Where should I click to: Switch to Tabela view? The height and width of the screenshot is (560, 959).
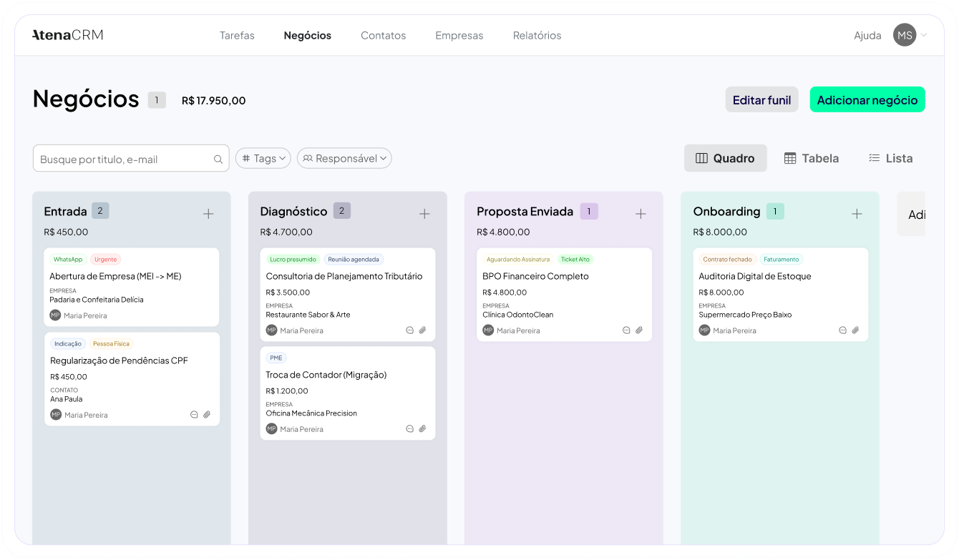811,158
